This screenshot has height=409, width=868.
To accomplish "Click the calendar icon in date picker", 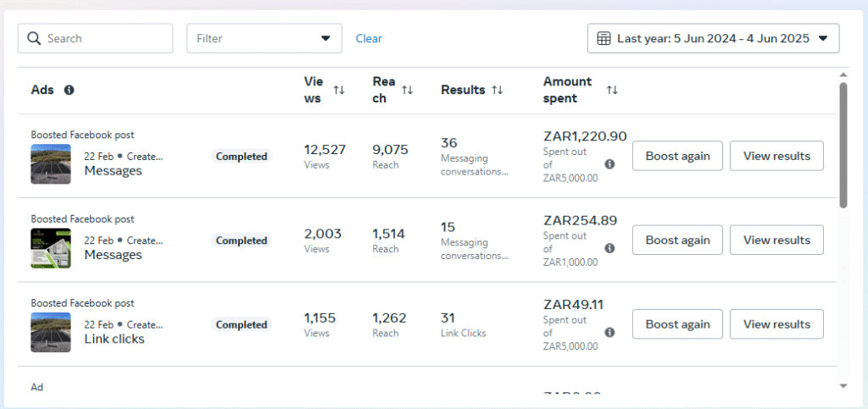I will coord(604,38).
